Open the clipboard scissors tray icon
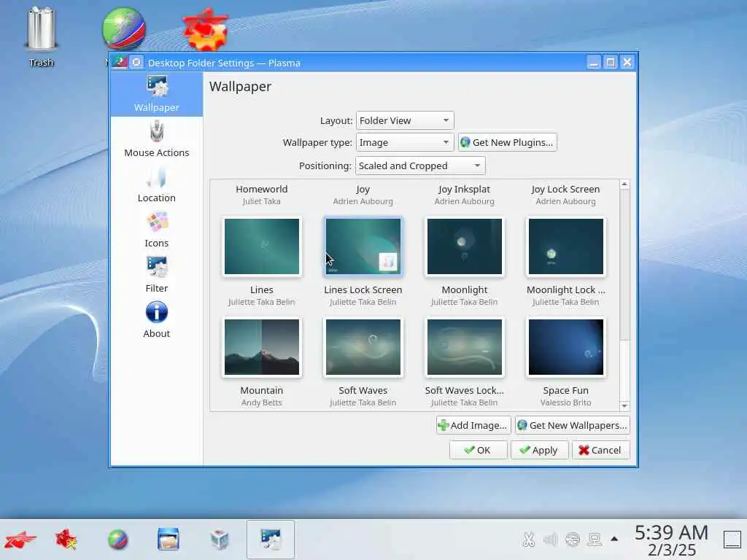The image size is (747, 560). coord(528,540)
